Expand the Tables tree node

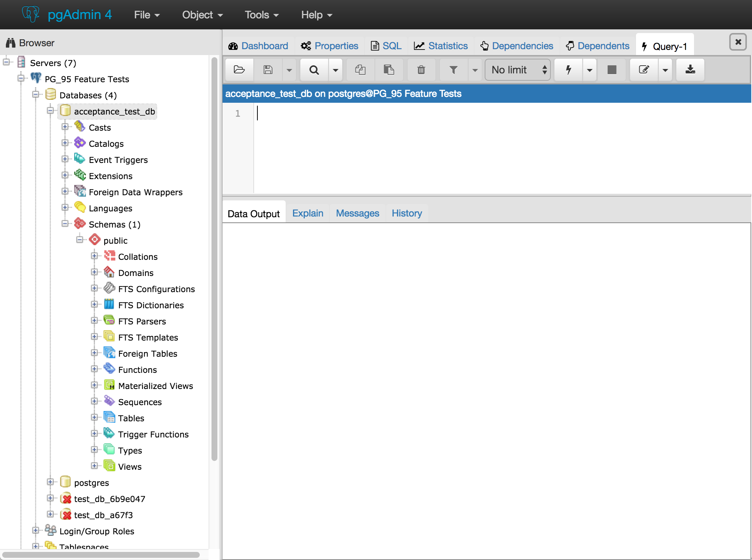94,418
